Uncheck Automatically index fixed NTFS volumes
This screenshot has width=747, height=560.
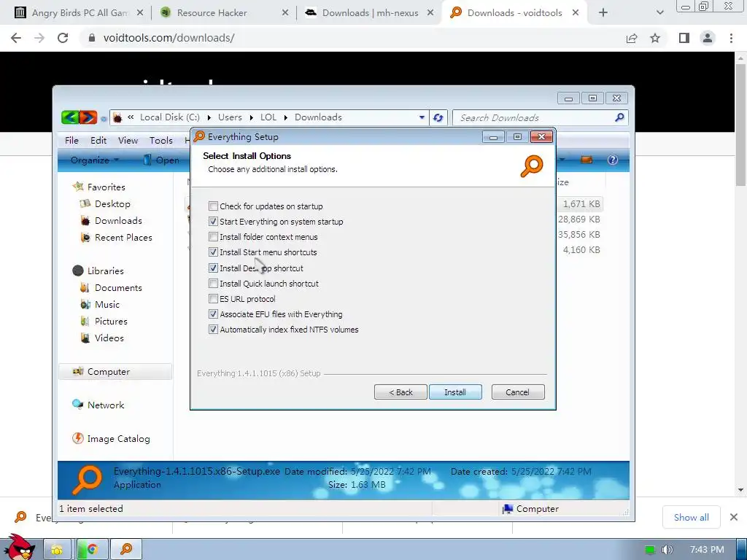tap(214, 329)
